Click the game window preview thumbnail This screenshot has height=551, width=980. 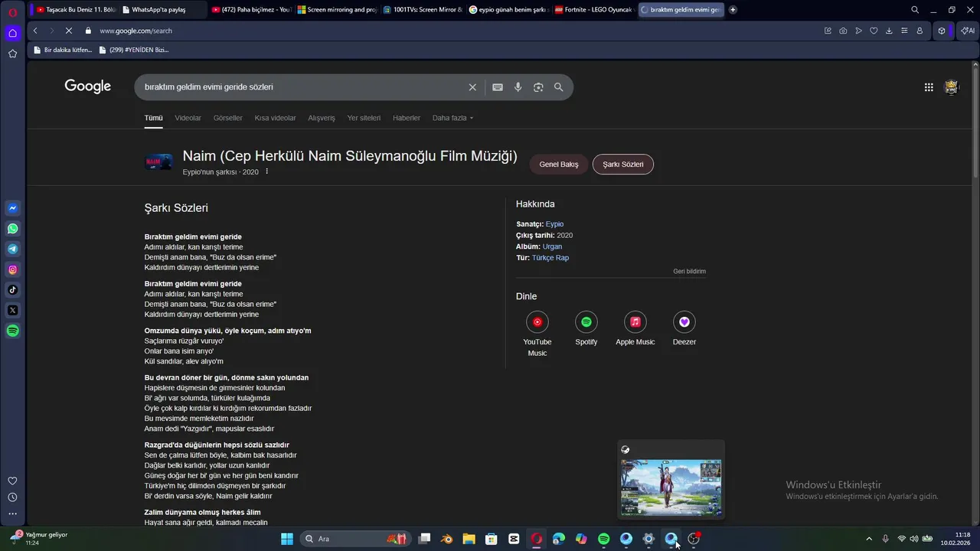[671, 487]
